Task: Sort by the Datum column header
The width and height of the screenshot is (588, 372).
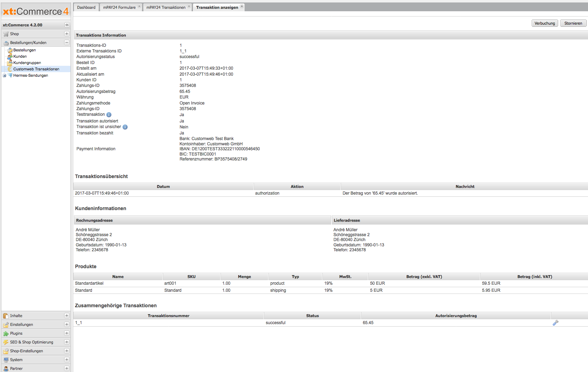Action: pyautogui.click(x=163, y=187)
